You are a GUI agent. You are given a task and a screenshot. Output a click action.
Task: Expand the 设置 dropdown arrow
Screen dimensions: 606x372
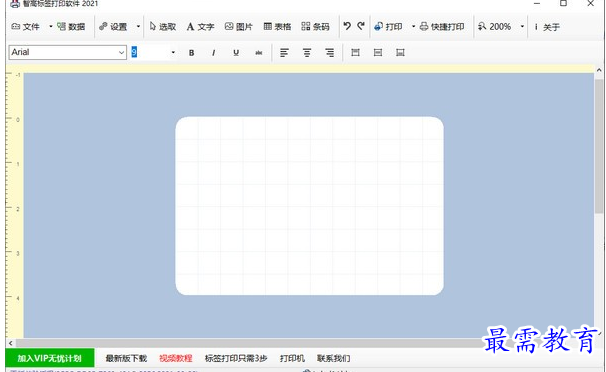tap(138, 27)
